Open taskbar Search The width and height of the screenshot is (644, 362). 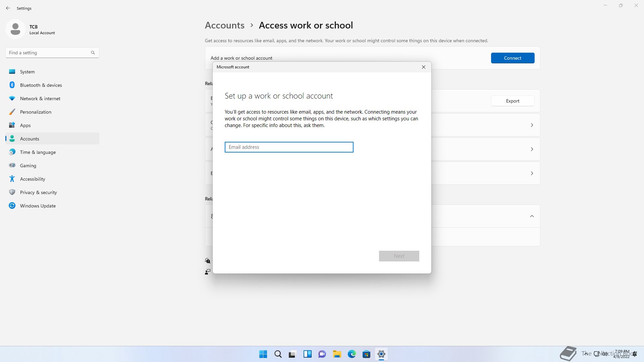point(278,354)
